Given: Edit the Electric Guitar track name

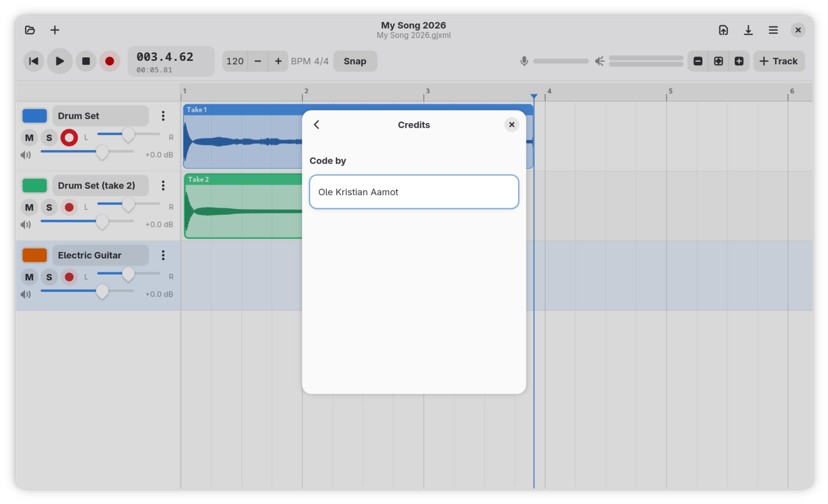Looking at the screenshot, I should [101, 255].
